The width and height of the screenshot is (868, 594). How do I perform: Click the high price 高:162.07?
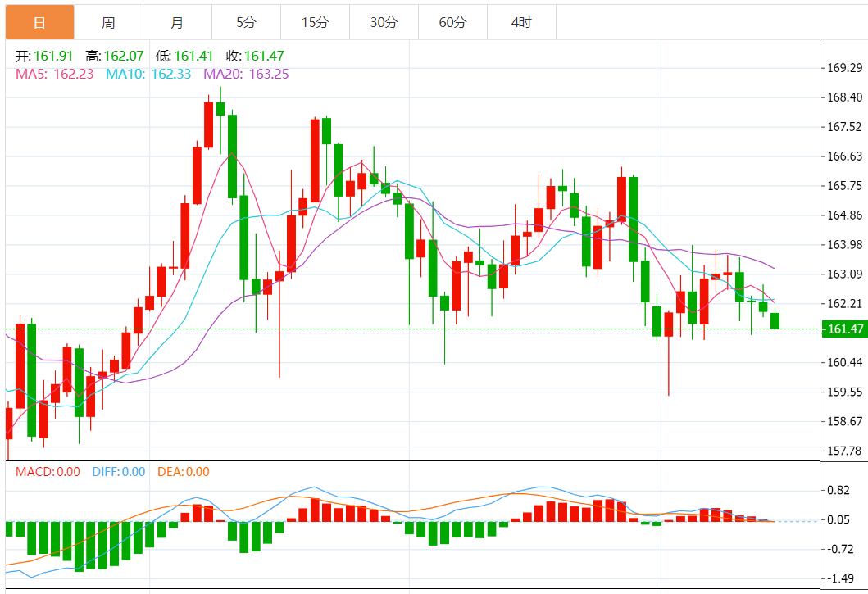click(115, 56)
